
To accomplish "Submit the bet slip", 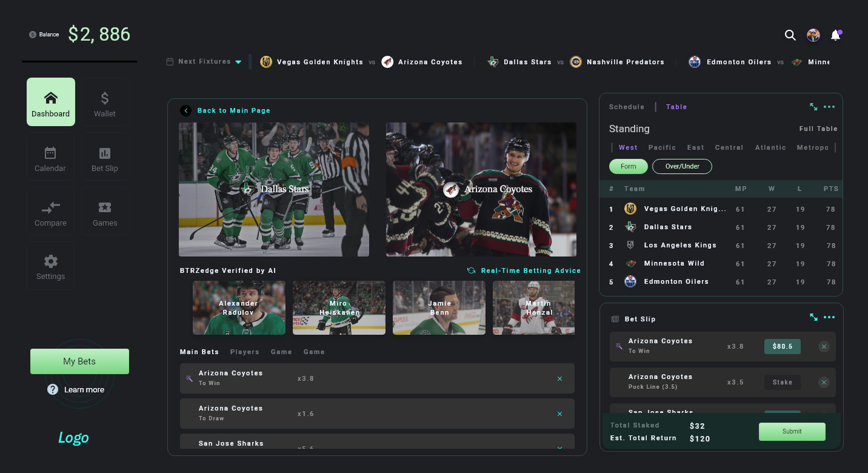I will pyautogui.click(x=792, y=431).
